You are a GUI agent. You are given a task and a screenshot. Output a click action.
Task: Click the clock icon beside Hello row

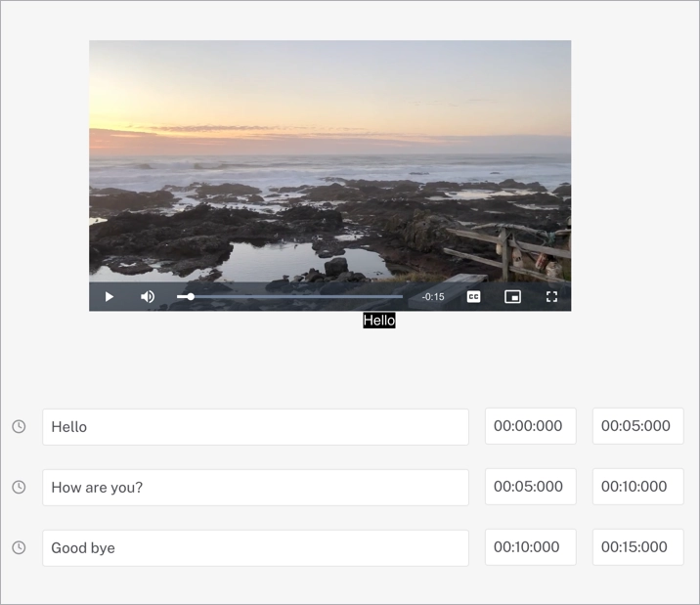(19, 427)
